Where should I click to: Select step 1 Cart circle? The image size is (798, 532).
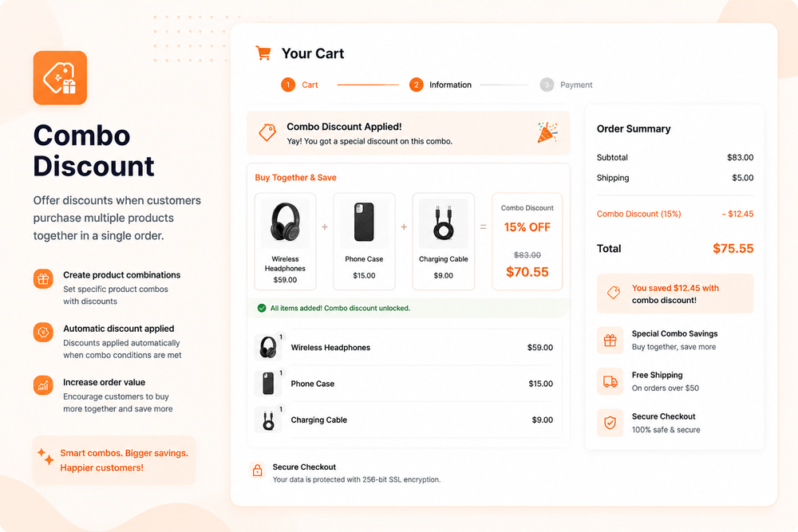tap(288, 85)
